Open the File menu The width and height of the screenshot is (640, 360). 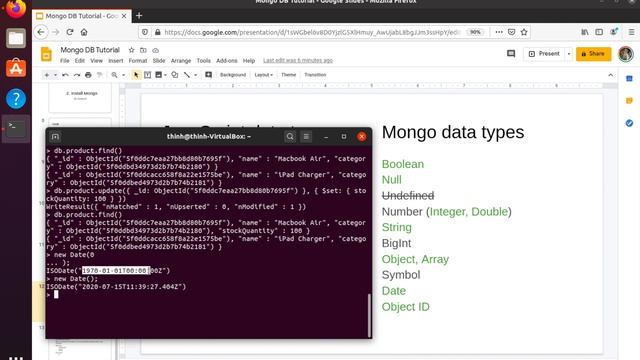tap(64, 61)
